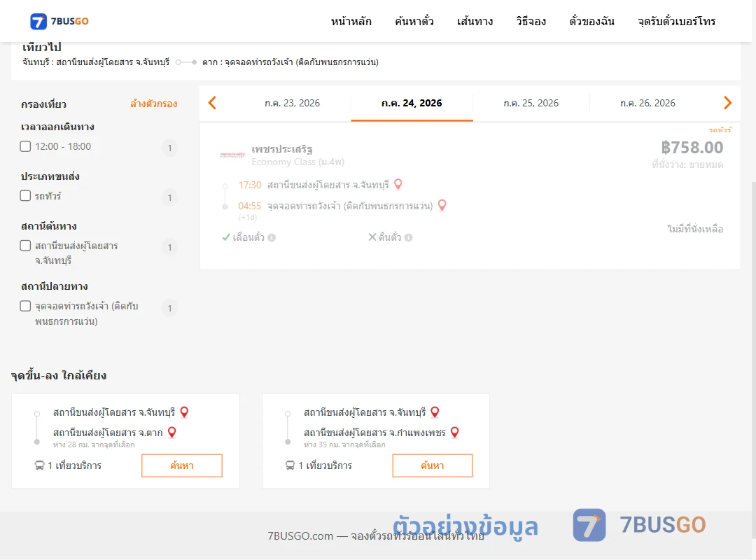Click map pin beside 17:30 departure station
Screen dimensions: 756x560
[398, 184]
